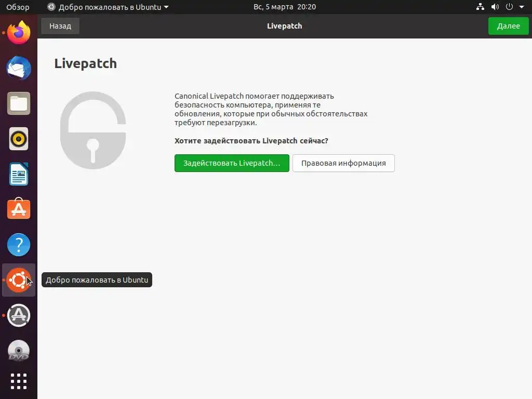Open Правовая информация

(x=343, y=163)
